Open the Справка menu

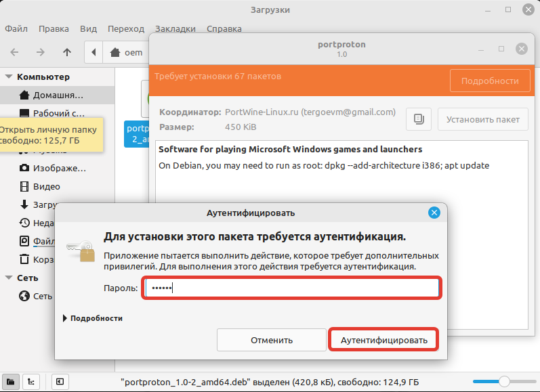click(x=224, y=28)
